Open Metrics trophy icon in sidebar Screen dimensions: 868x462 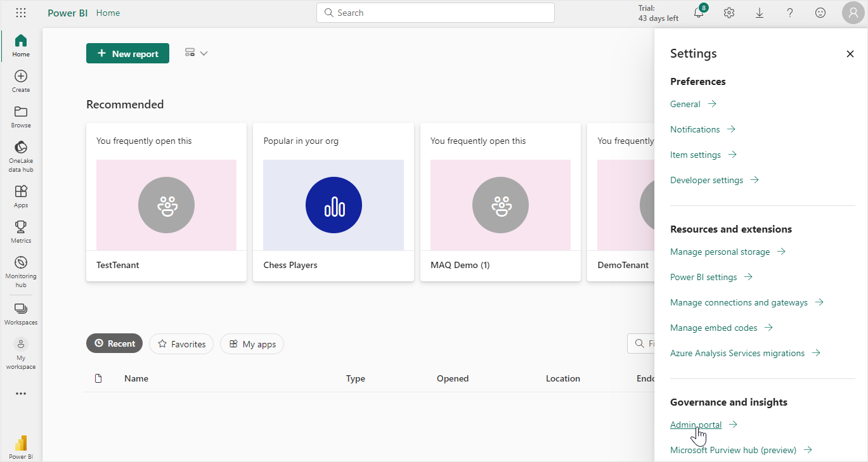pyautogui.click(x=21, y=231)
